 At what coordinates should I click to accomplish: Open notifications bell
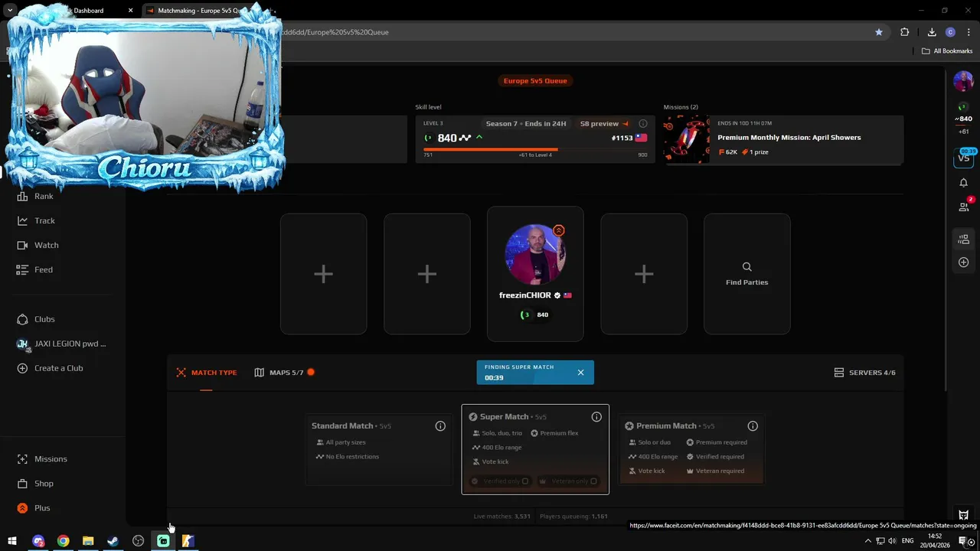(963, 183)
